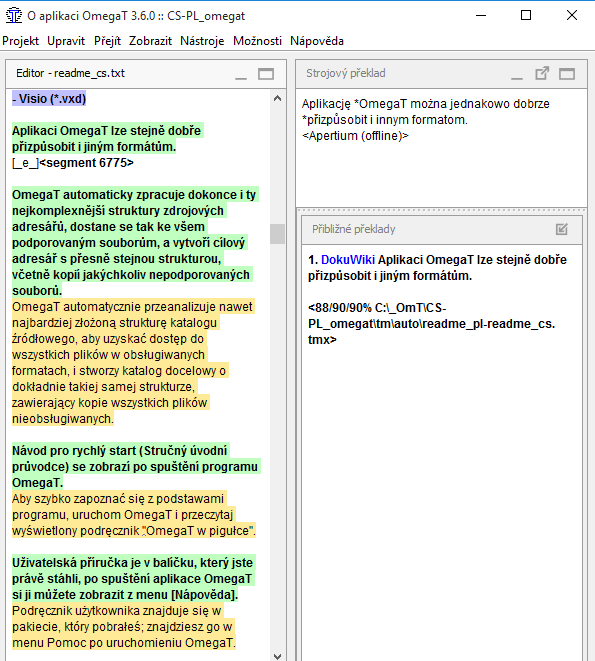Maximize the Editor readme_cs.txt pane
The image size is (595, 661).
coord(266,74)
